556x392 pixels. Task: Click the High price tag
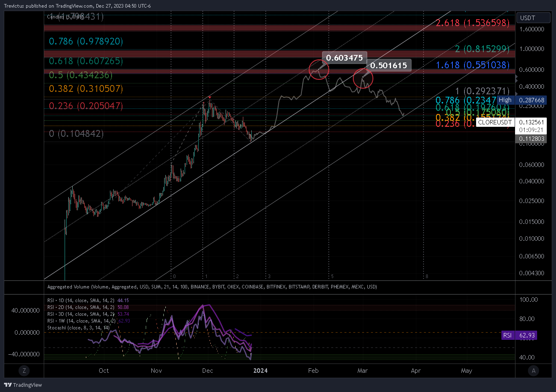[x=505, y=100]
